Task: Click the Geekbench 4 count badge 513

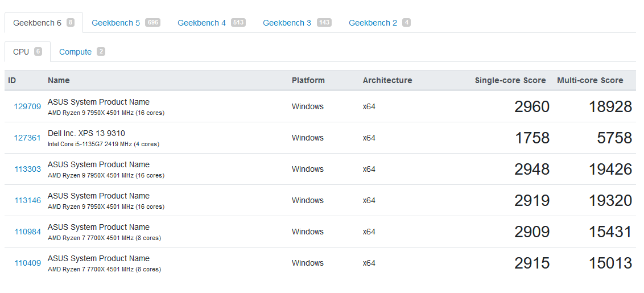Action: tap(238, 23)
